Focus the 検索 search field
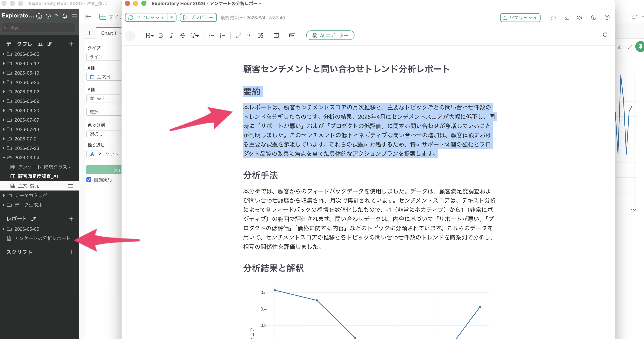Viewport: 644px width, 339px height. [x=39, y=27]
